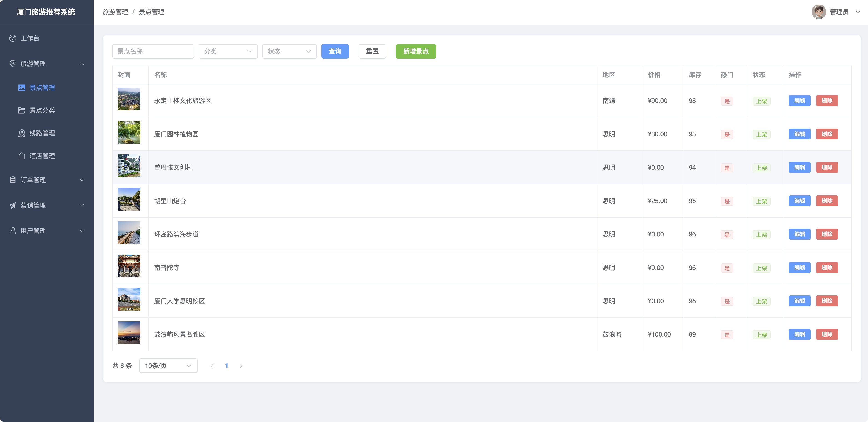Click the 线路管理 map marker icon
The width and height of the screenshot is (868, 422).
tap(22, 133)
